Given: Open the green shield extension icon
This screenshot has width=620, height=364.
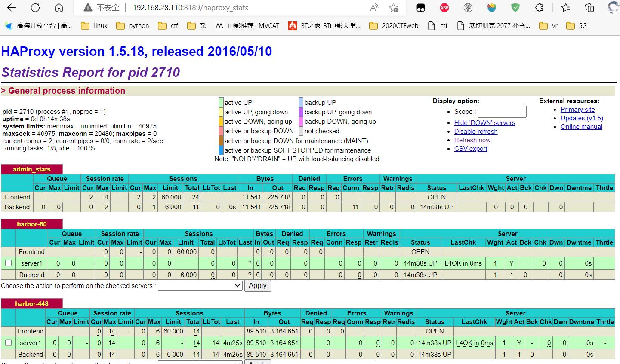Looking at the screenshot, I should [515, 8].
